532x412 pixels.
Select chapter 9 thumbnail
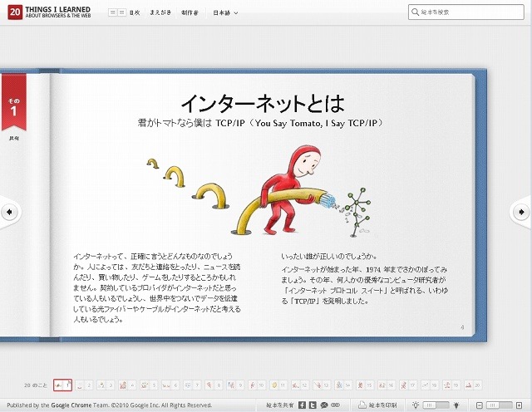click(235, 385)
